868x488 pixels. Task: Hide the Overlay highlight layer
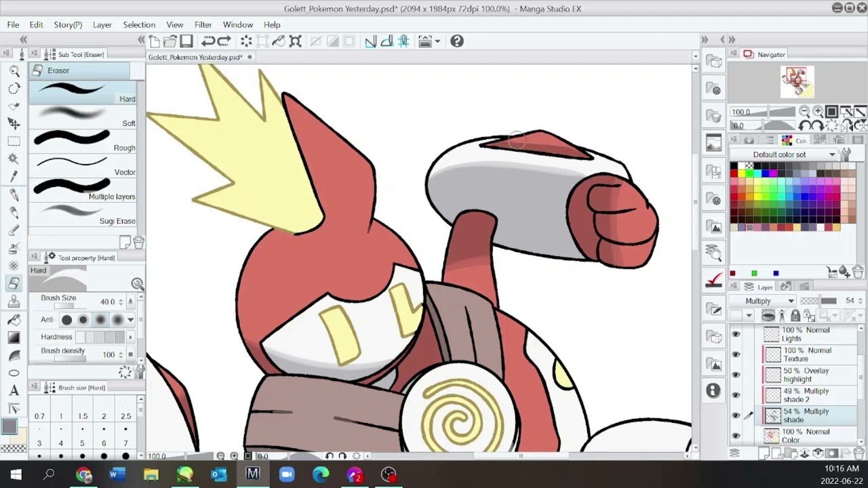[x=736, y=374]
